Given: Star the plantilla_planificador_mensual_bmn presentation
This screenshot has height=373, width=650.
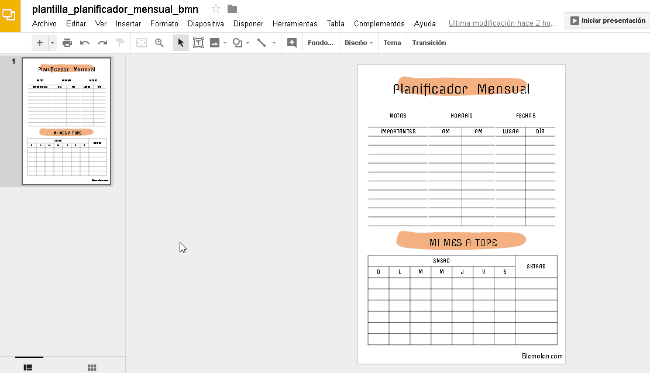Looking at the screenshot, I should [216, 9].
